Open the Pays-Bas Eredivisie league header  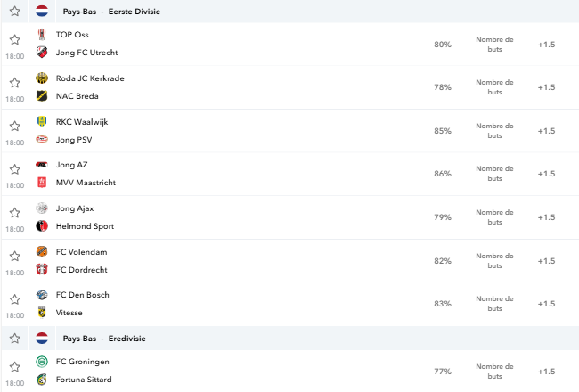[x=104, y=339]
